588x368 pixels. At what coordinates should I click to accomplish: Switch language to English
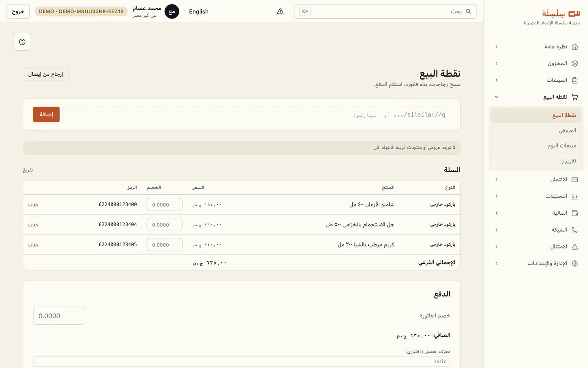pyautogui.click(x=199, y=11)
